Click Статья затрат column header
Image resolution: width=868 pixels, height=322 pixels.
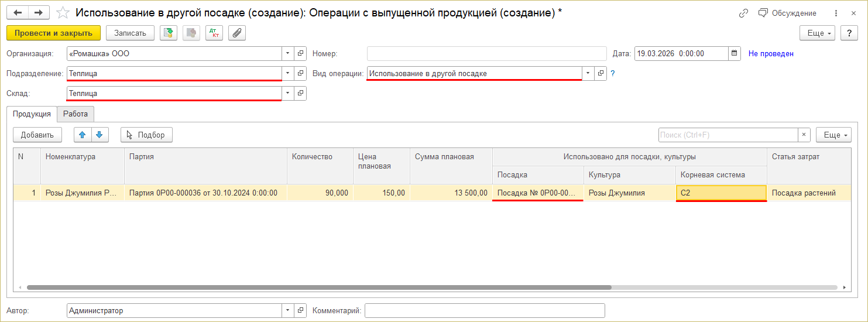[809, 166]
